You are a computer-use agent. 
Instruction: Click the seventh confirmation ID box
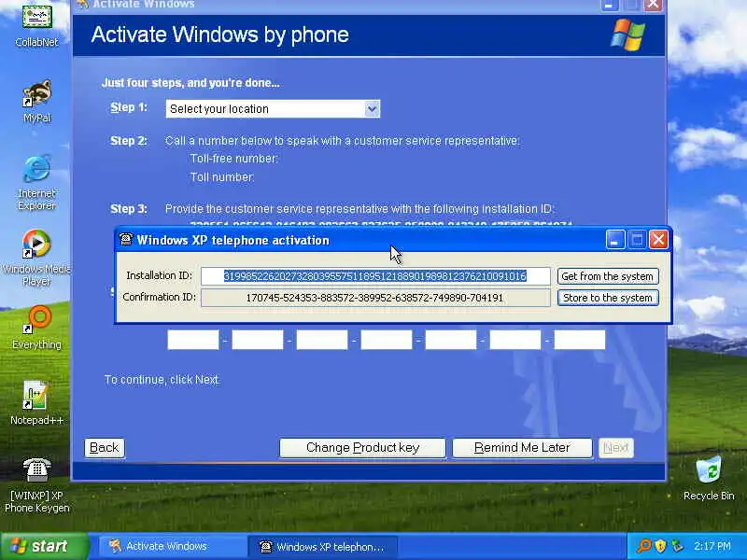580,340
